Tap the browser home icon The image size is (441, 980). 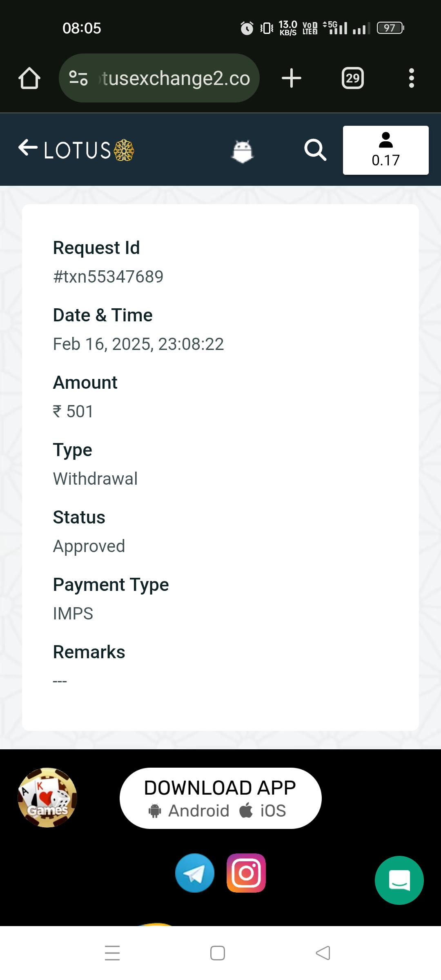pyautogui.click(x=29, y=78)
